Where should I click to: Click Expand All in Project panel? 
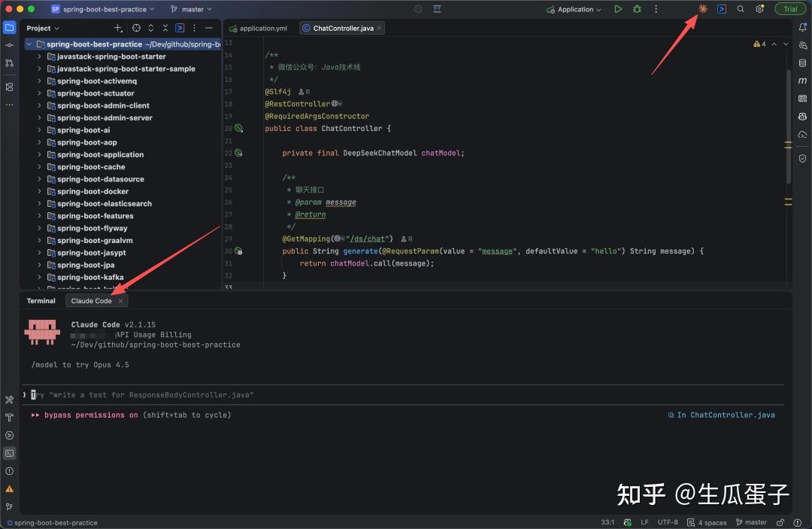150,28
